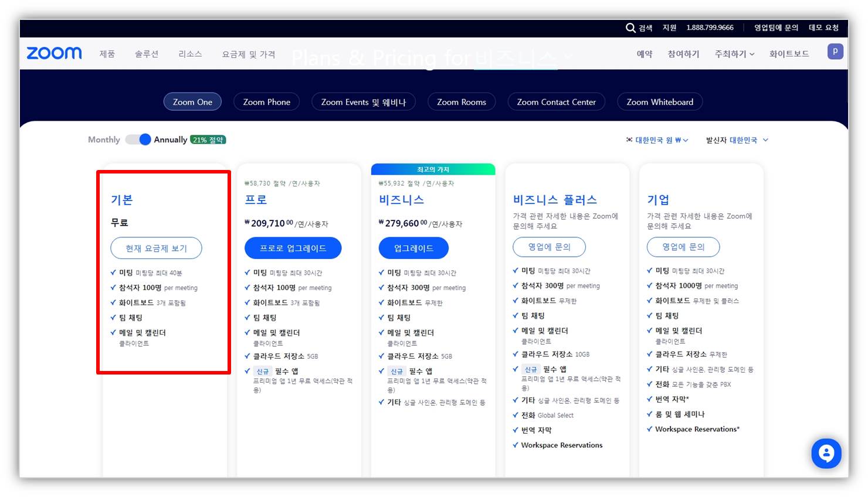The width and height of the screenshot is (868, 497).
Task: Click 무료 price text under 기본
Action: (120, 223)
